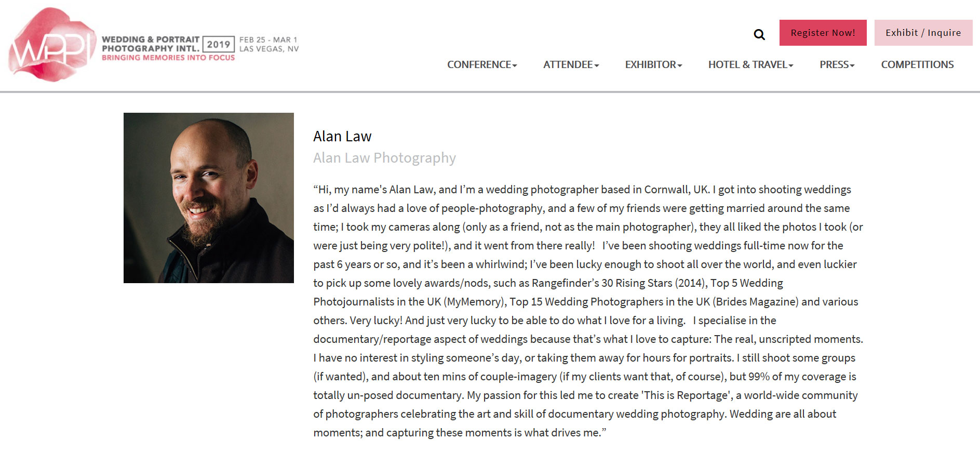Click the Alan Law name heading

click(x=342, y=136)
